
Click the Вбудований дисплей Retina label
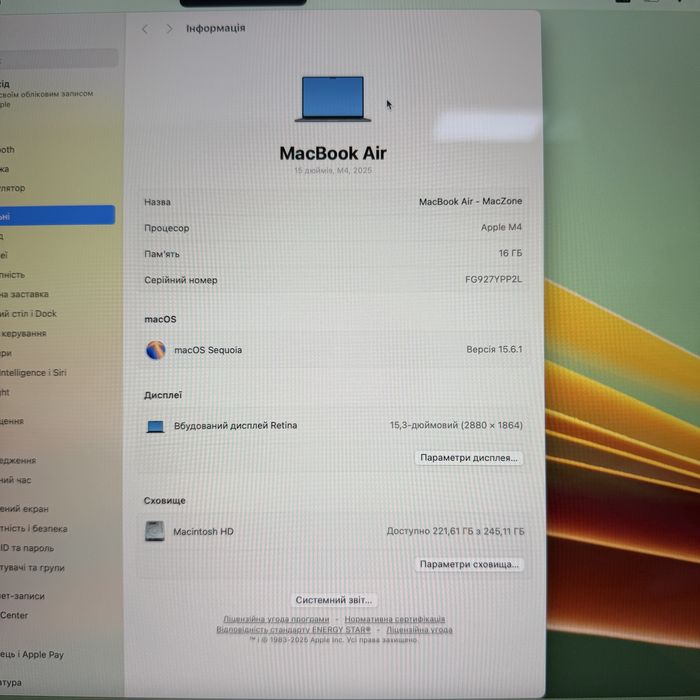235,425
